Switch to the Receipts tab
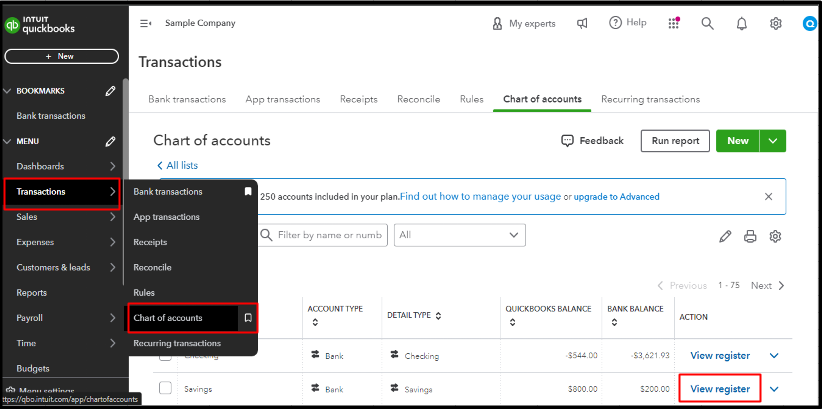The width and height of the screenshot is (822, 409). tap(359, 99)
